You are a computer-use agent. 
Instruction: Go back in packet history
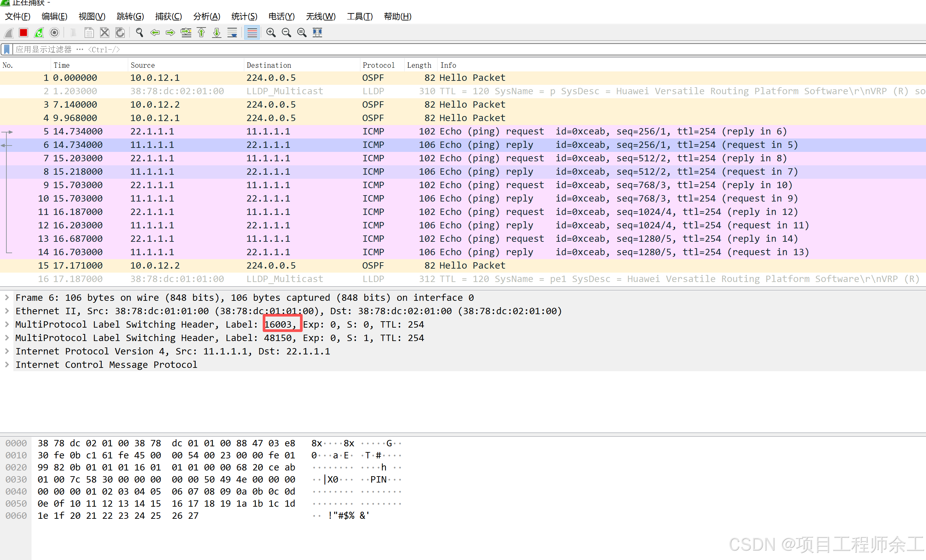tap(155, 33)
